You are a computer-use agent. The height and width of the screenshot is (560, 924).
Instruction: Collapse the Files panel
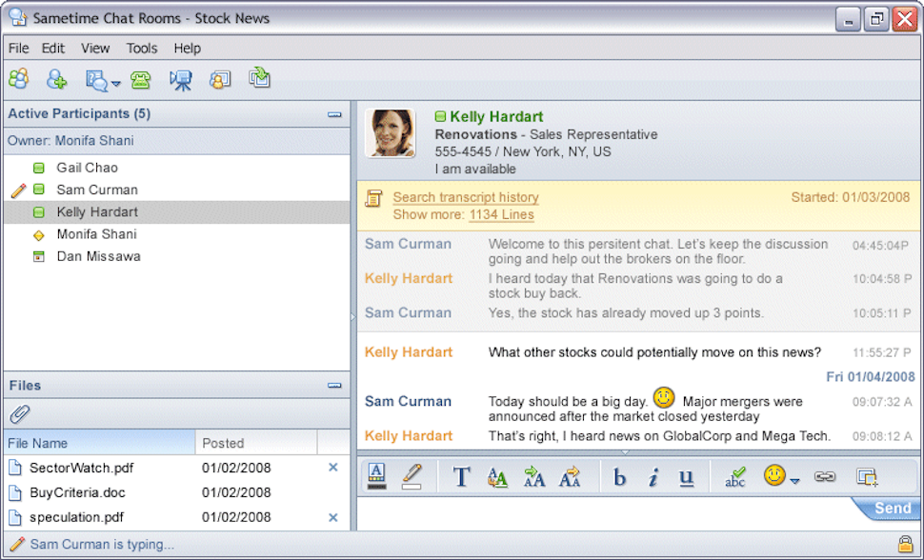(x=334, y=385)
